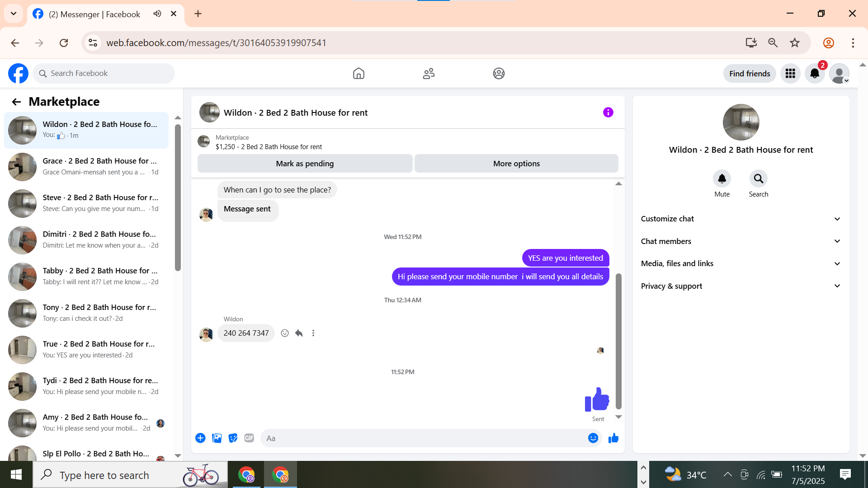Open the emoji picker in message box
868x488 pixels.
coord(593,438)
